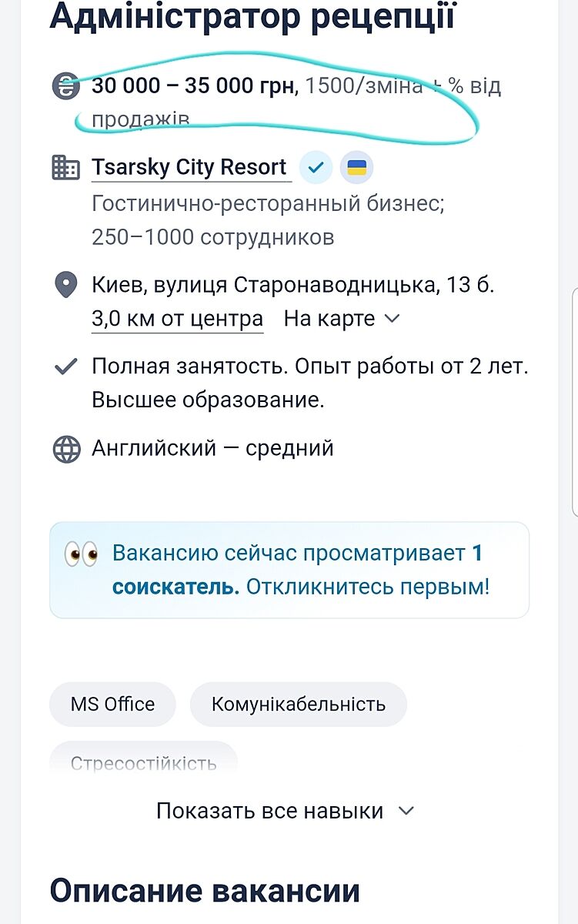Click the employment checkmark icon
Viewport: 578px width, 924px height.
pyautogui.click(x=66, y=367)
